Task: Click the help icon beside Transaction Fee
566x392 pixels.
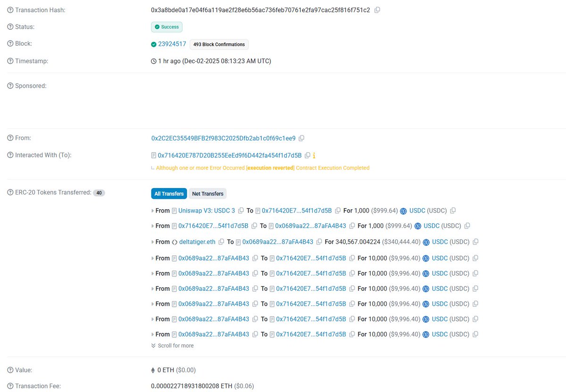Action: pyautogui.click(x=10, y=386)
